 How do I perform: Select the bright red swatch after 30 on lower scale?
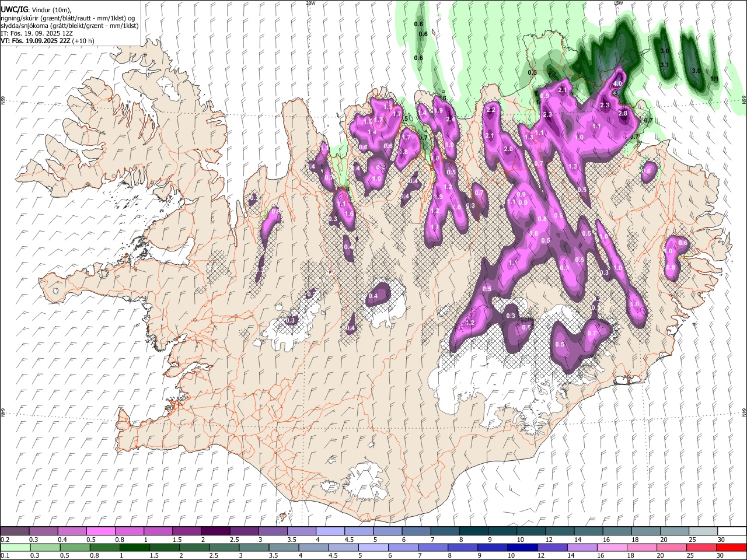[x=731, y=548]
